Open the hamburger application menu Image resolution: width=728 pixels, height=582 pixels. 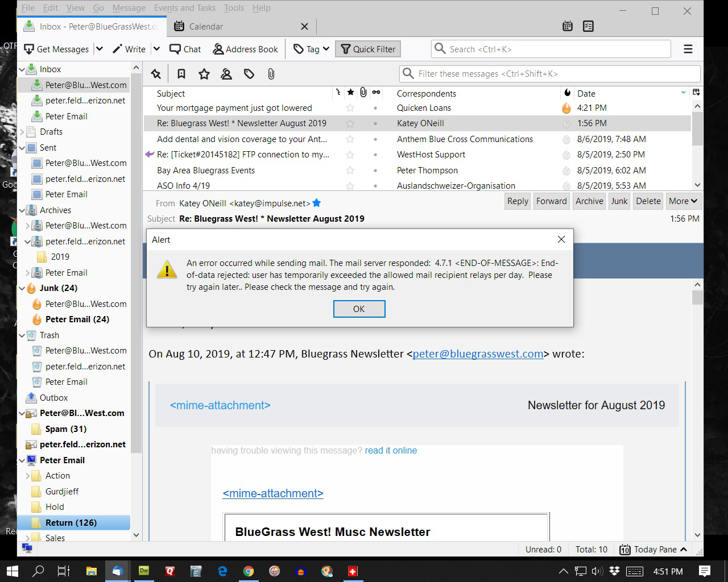[x=688, y=49]
